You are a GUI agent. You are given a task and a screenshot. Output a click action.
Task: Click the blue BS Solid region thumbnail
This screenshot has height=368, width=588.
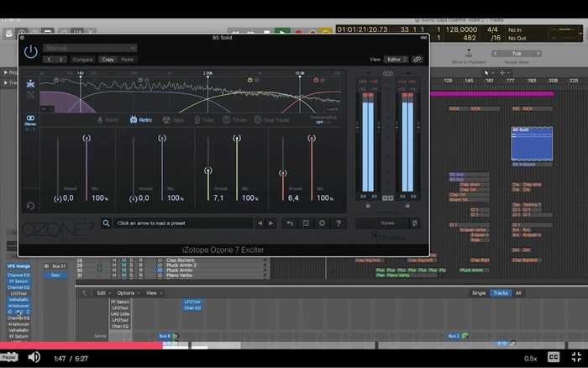(532, 144)
